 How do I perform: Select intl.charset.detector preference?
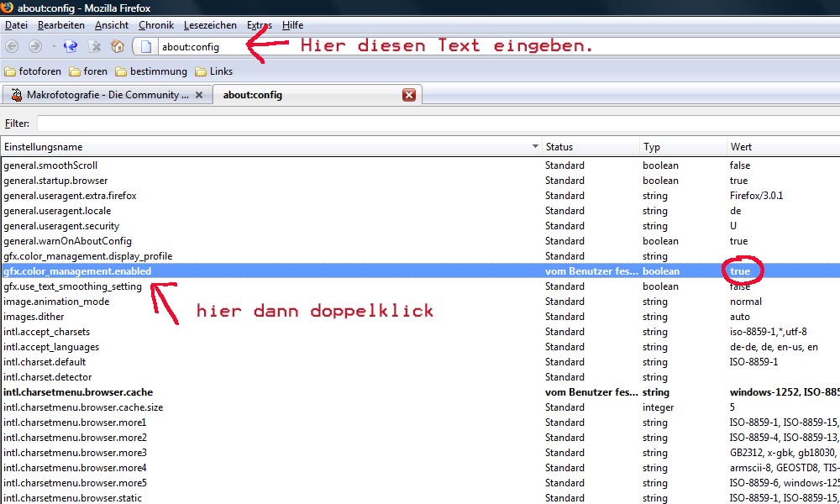[421, 377]
